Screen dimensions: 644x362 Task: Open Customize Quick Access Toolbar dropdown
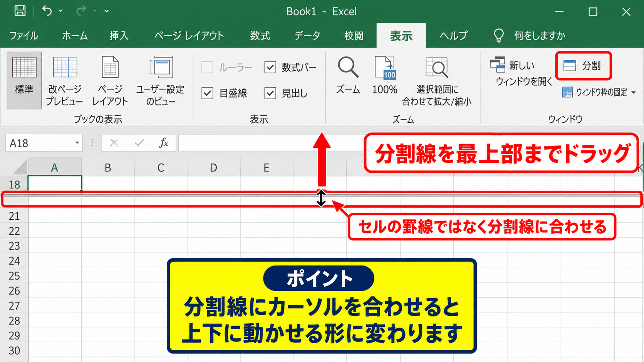click(x=107, y=11)
